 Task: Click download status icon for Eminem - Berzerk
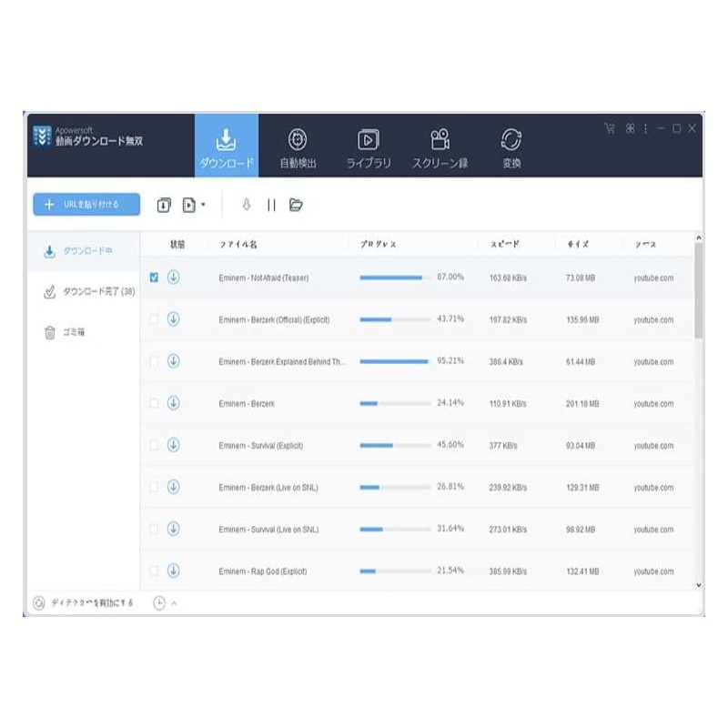coord(173,403)
